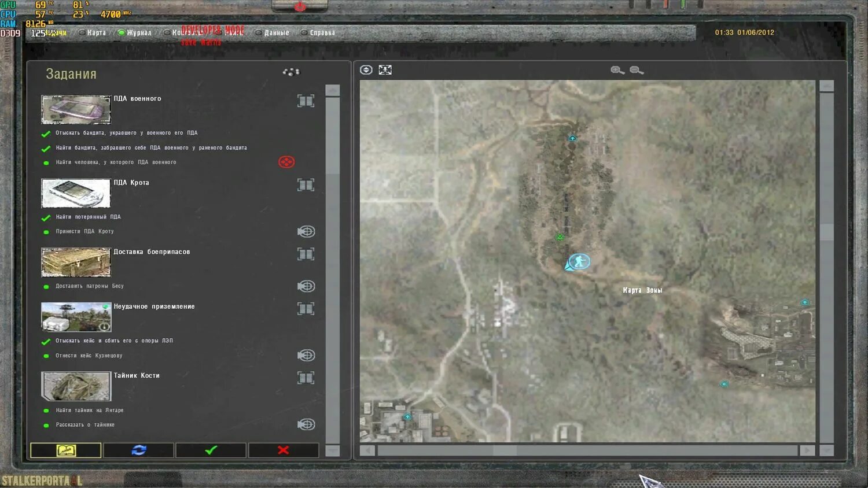Filter completed tasks with green checkmark button
868x488 pixels.
click(x=211, y=450)
